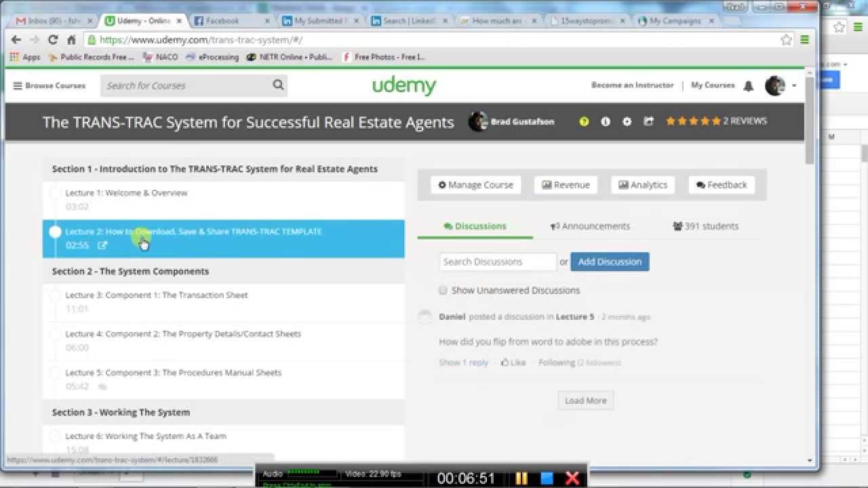
Task: Open the 391 students tab
Action: tap(705, 226)
